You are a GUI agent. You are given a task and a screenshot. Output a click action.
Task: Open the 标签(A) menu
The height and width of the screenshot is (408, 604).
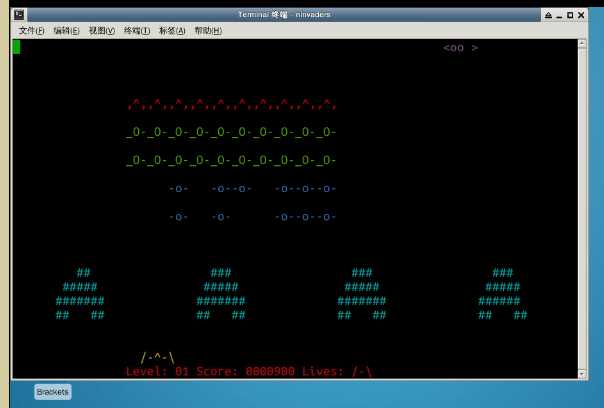(x=172, y=31)
